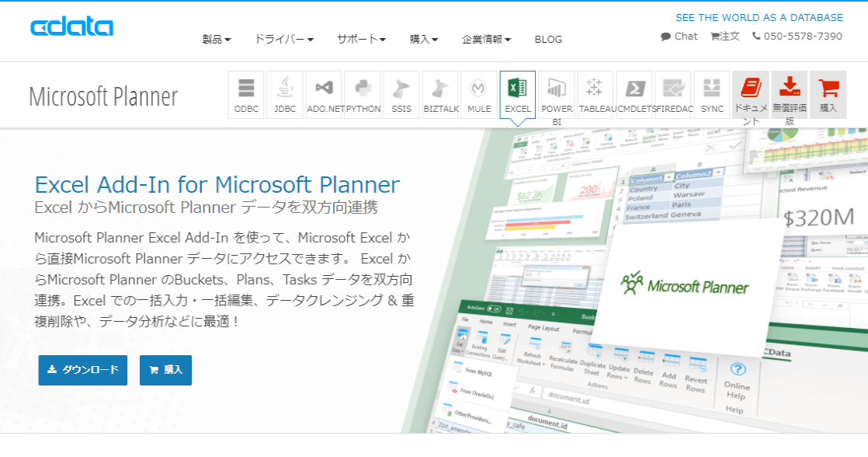This screenshot has height=457, width=868.
Task: Click the Excel Add-In for Microsoft Planner heading
Action: pos(217,184)
